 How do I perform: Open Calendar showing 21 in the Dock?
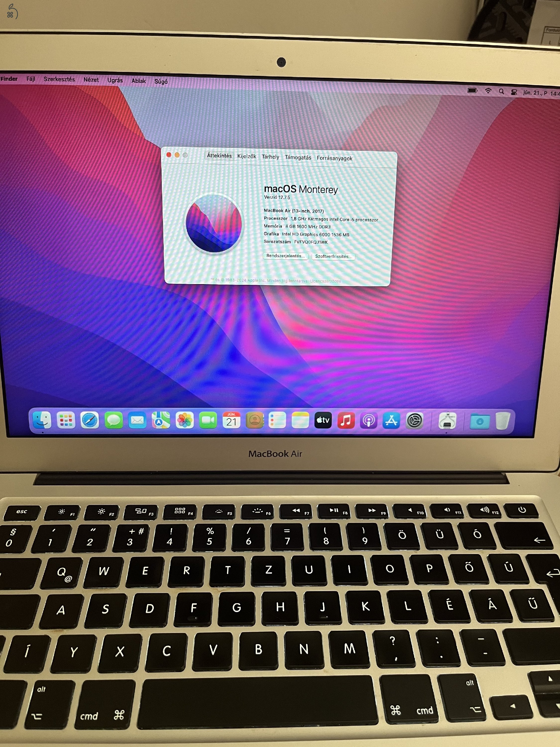(231, 420)
